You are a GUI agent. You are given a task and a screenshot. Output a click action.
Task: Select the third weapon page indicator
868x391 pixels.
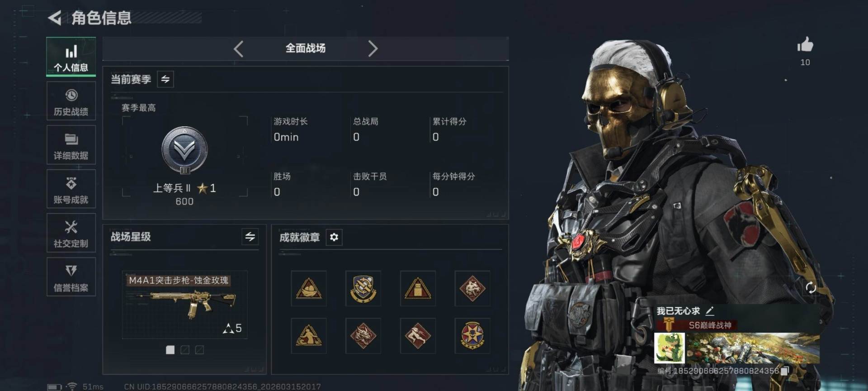click(x=199, y=350)
